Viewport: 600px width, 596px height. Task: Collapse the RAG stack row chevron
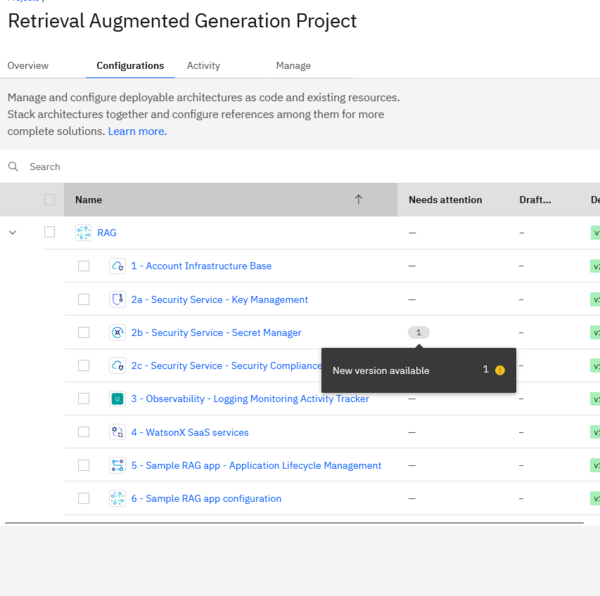(x=13, y=233)
